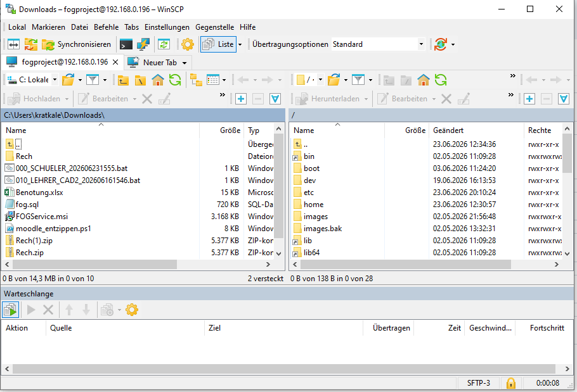Go to local home directory icon
The image size is (577, 392).
pos(158,80)
